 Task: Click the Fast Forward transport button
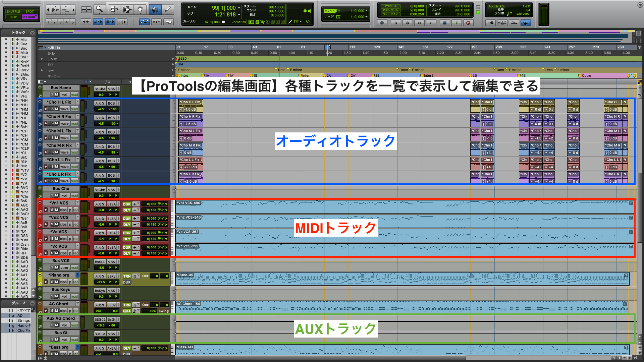tap(419, 23)
